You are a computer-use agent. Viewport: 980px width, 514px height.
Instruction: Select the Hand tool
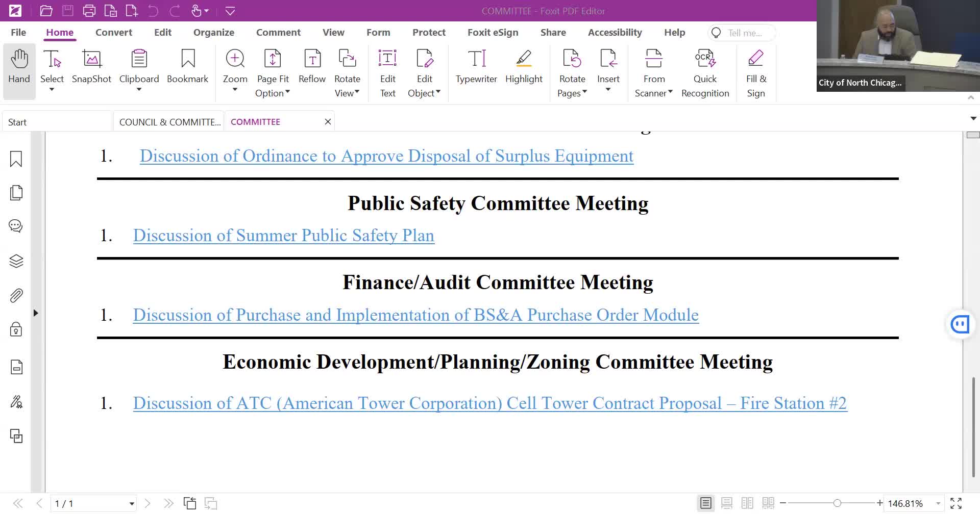pyautogui.click(x=19, y=71)
